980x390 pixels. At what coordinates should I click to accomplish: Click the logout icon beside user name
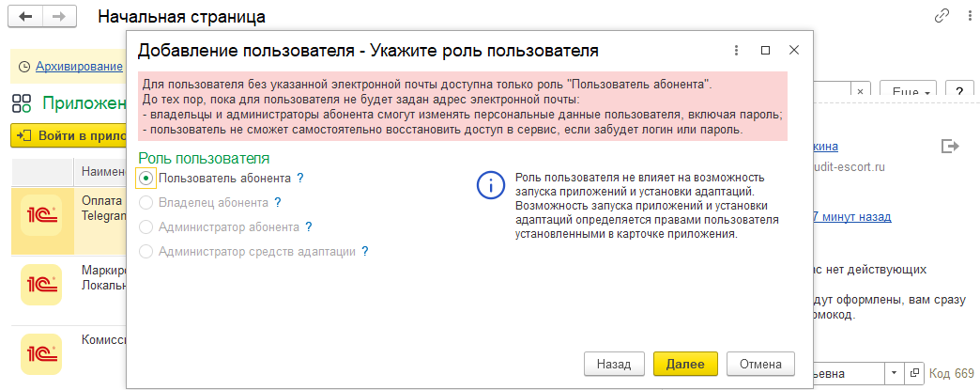tap(950, 147)
